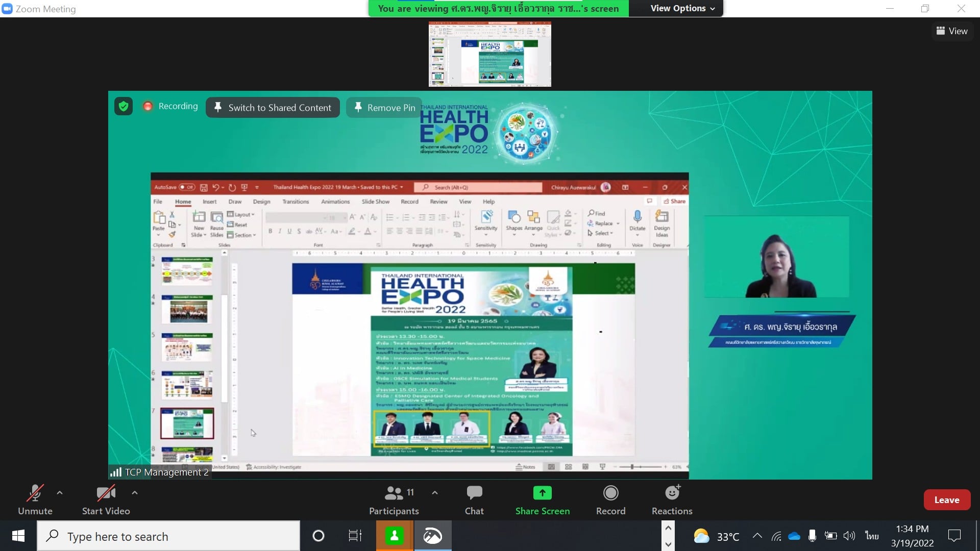This screenshot has height=551, width=980.
Task: Click Start From Beginning presentation icon
Action: 244,187
